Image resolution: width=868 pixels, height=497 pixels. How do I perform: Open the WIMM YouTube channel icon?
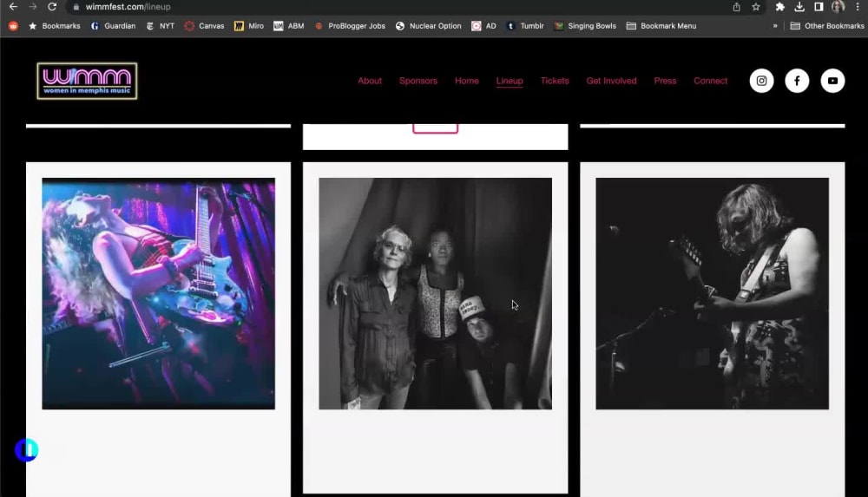click(x=832, y=81)
